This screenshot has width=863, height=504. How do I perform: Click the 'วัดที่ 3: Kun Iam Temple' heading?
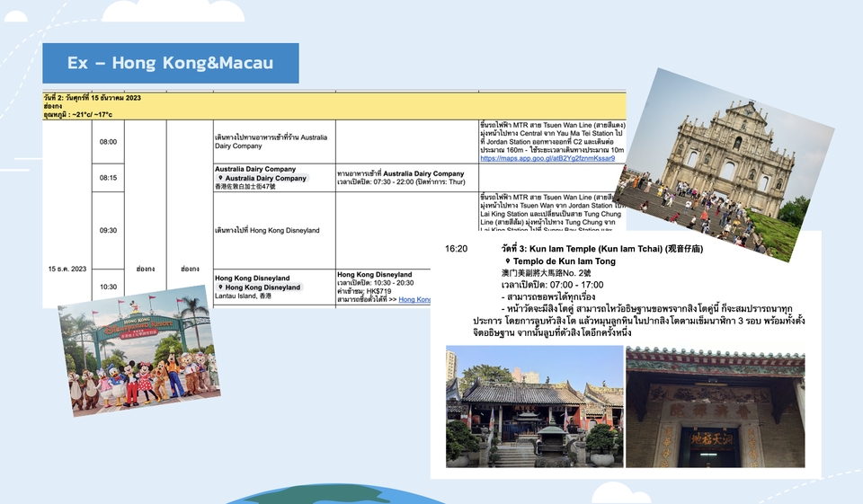coord(601,249)
